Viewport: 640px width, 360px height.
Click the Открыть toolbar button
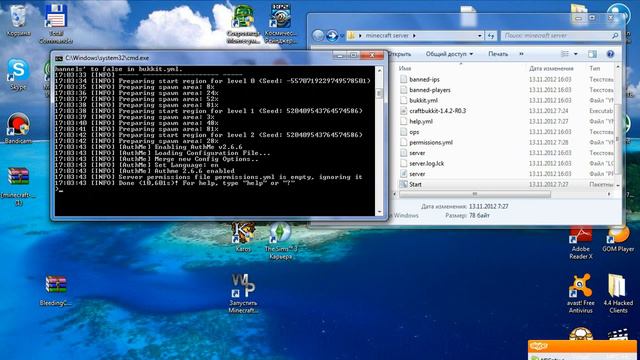(400, 54)
